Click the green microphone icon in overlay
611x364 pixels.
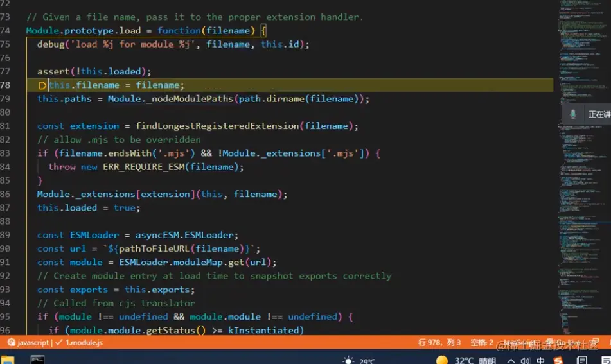coord(573,114)
